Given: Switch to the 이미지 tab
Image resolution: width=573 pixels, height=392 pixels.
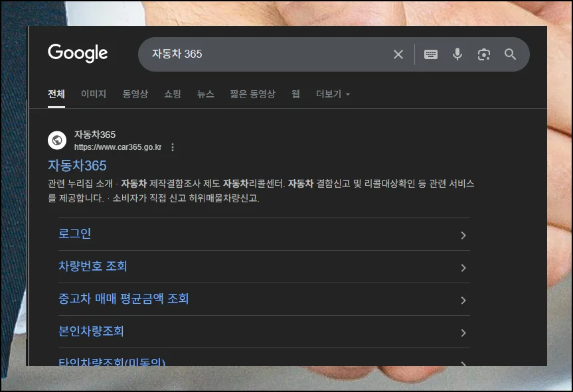Looking at the screenshot, I should click(x=94, y=94).
